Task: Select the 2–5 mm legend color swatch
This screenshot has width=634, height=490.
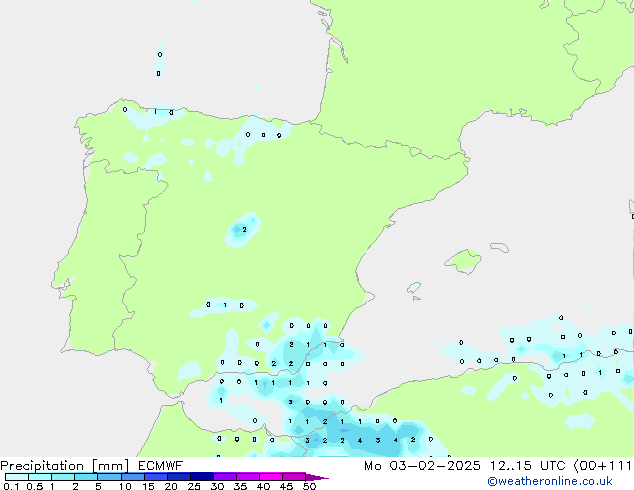Action: tap(86, 477)
